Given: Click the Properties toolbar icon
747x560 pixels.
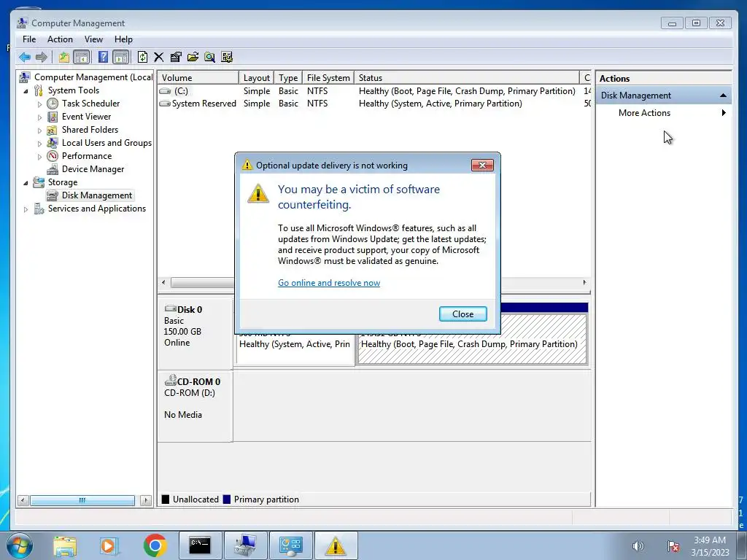Looking at the screenshot, I should (x=176, y=58).
